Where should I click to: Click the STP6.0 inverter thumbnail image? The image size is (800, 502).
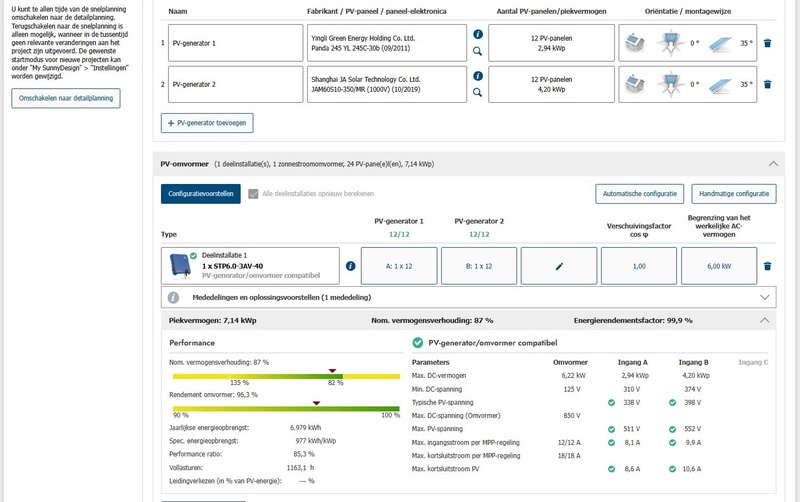[x=180, y=266]
